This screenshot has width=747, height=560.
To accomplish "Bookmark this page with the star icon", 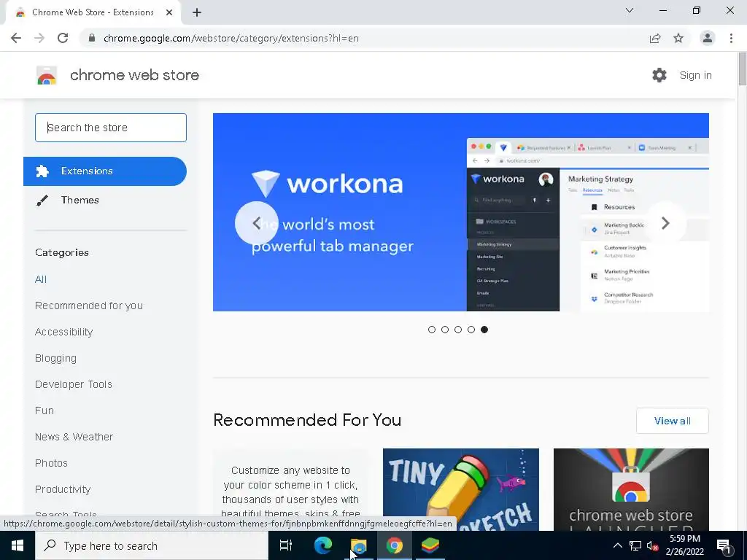I will click(678, 38).
